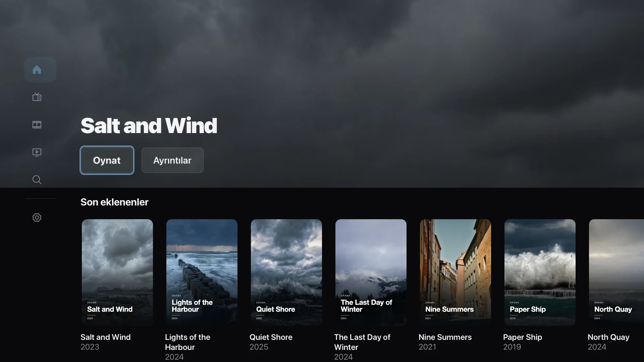Click 'Nine Summers' caption text

(445, 337)
